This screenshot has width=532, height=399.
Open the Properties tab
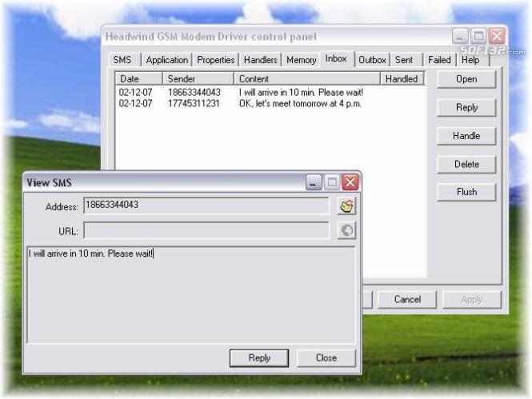click(x=216, y=60)
